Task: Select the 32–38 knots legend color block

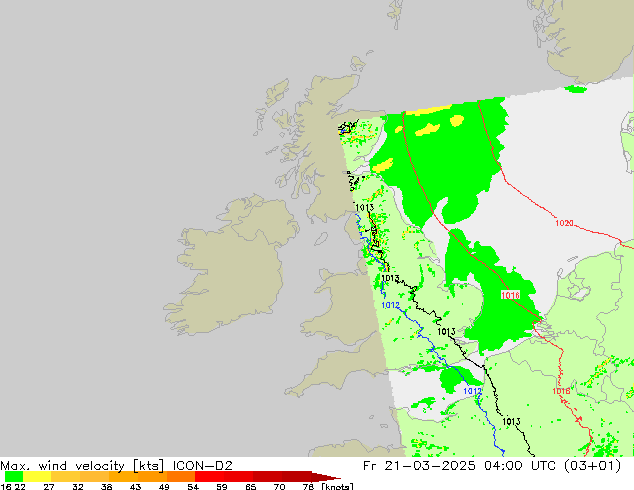Action: [x=94, y=476]
